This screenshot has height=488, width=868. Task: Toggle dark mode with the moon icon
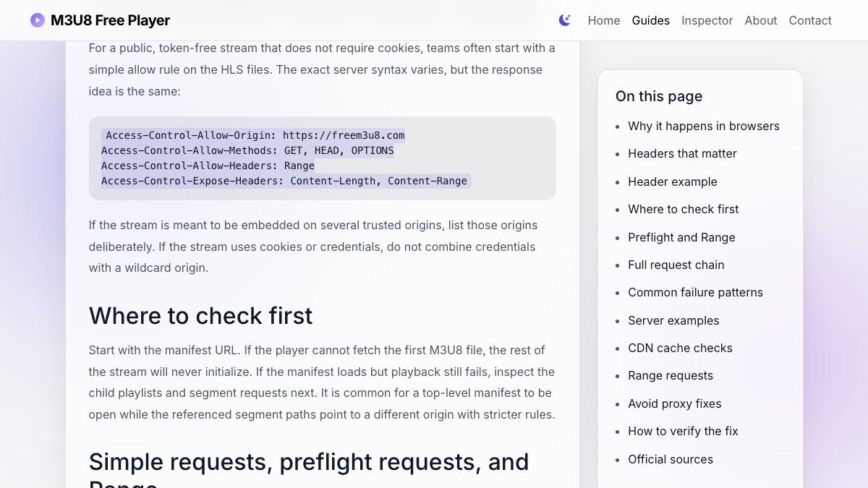pos(565,20)
